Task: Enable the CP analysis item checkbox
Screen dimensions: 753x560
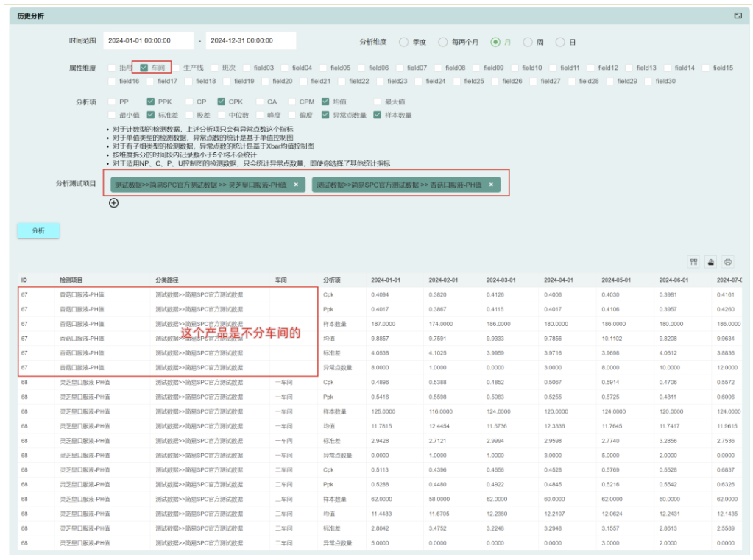Action: pos(188,102)
